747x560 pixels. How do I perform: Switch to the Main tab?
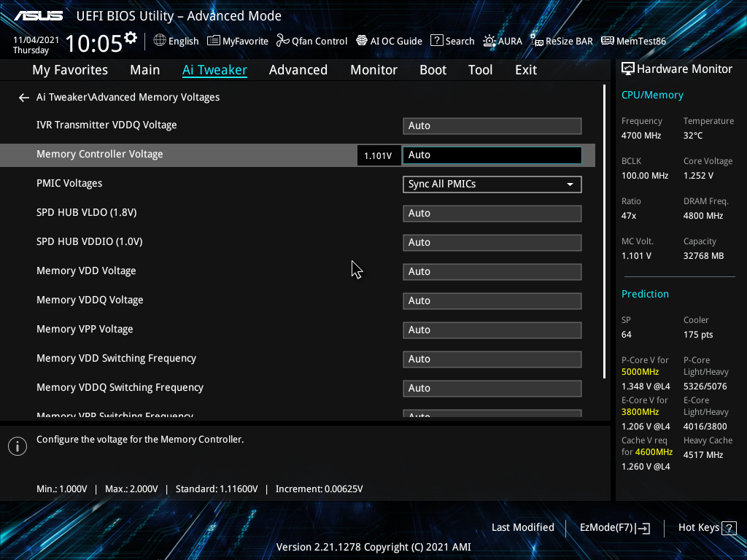tap(145, 70)
